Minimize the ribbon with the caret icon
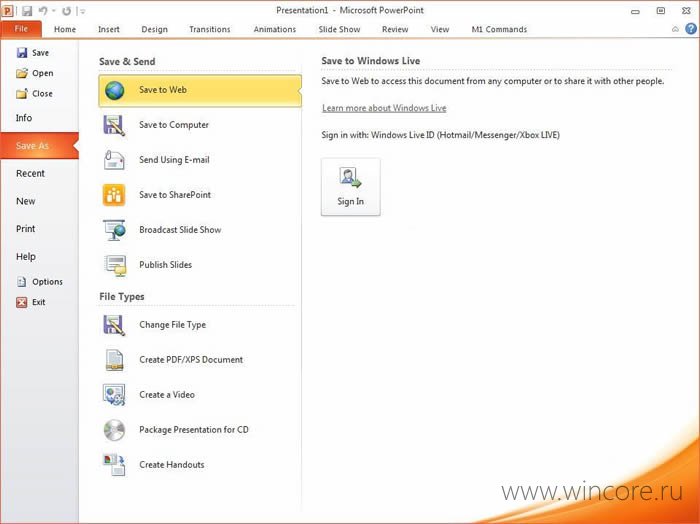700x524 pixels. tap(675, 29)
